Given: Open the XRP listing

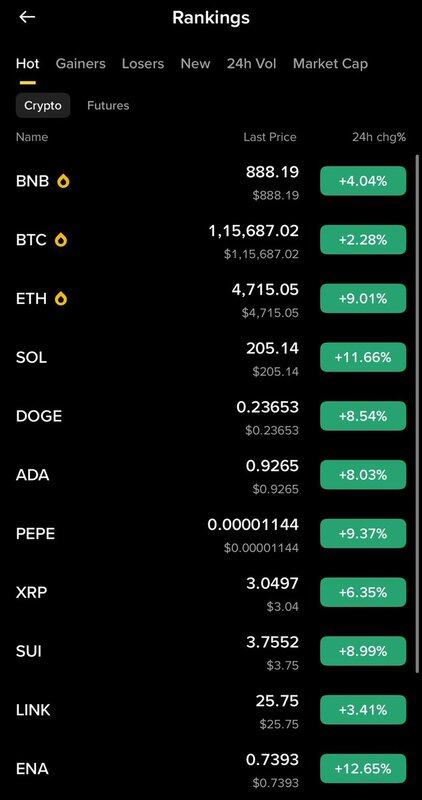Looking at the screenshot, I should 211,592.
